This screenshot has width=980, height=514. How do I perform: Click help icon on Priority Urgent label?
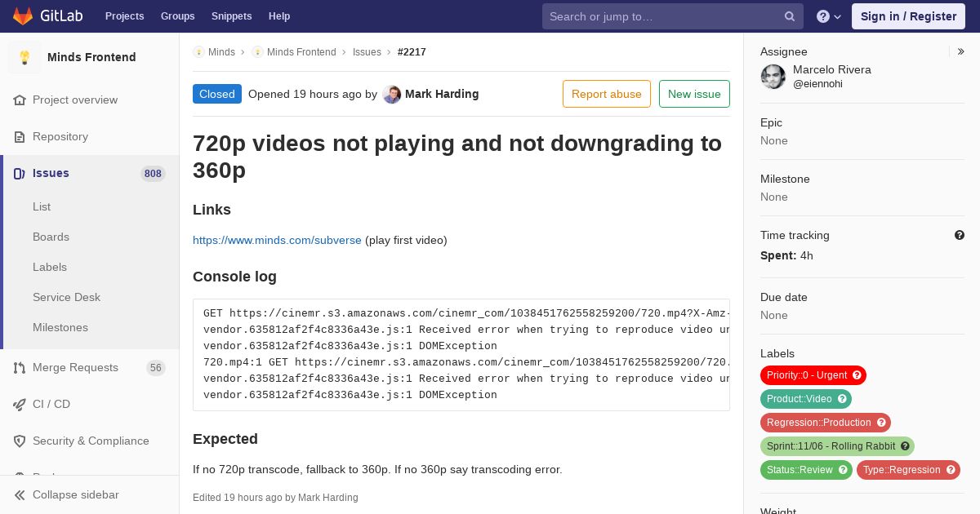coord(857,375)
